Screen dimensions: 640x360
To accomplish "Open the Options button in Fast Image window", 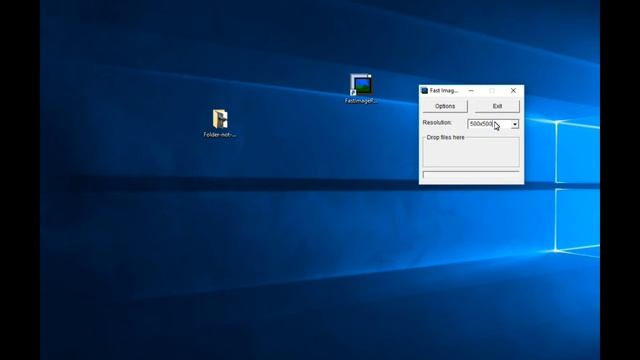I will click(x=445, y=106).
